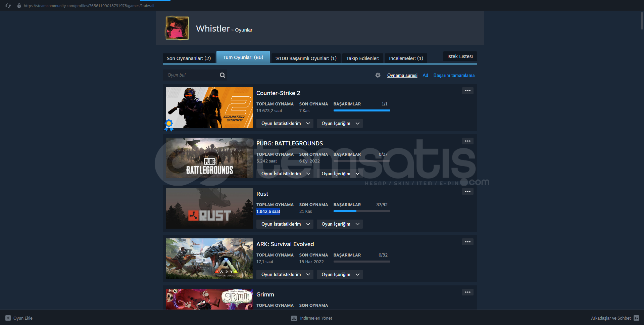Click the Whistler profile name link
This screenshot has height=325, width=644.
[x=213, y=29]
